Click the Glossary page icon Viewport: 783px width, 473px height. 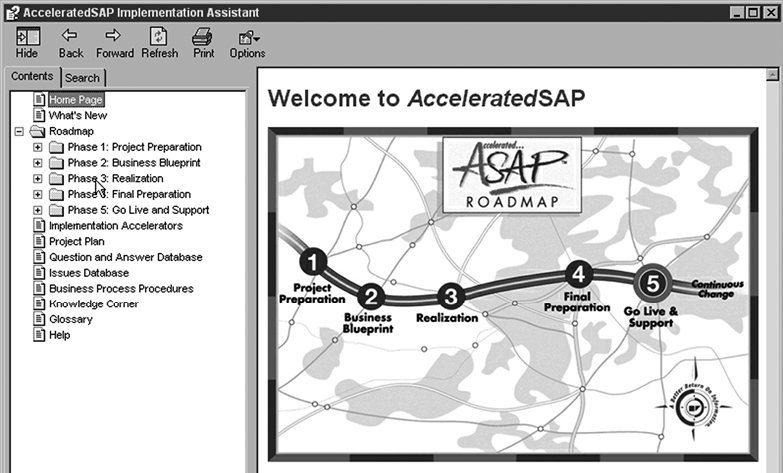coord(39,319)
